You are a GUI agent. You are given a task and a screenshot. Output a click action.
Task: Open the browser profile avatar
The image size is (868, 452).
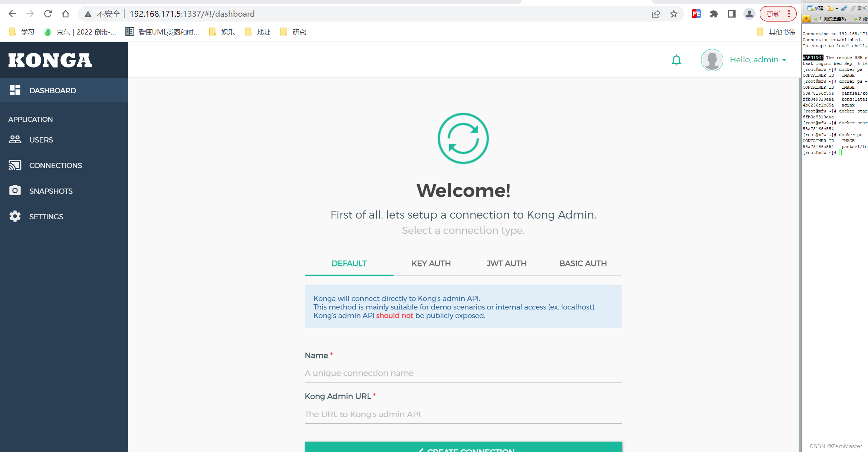749,14
